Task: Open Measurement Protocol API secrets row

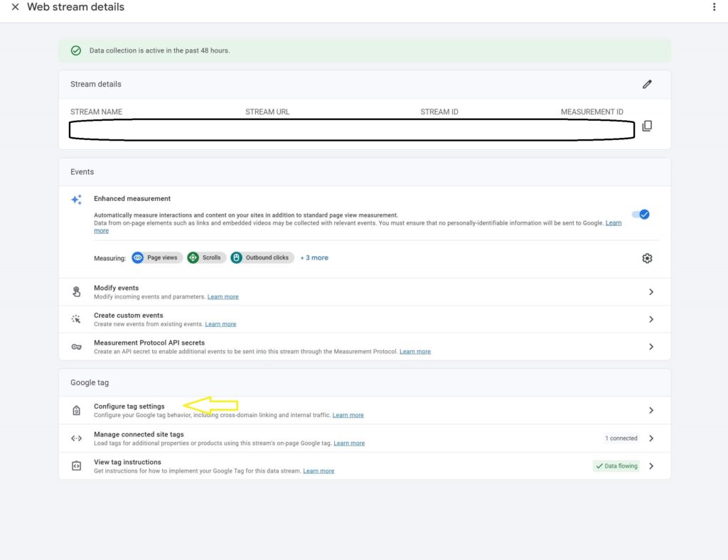Action: 365,347
